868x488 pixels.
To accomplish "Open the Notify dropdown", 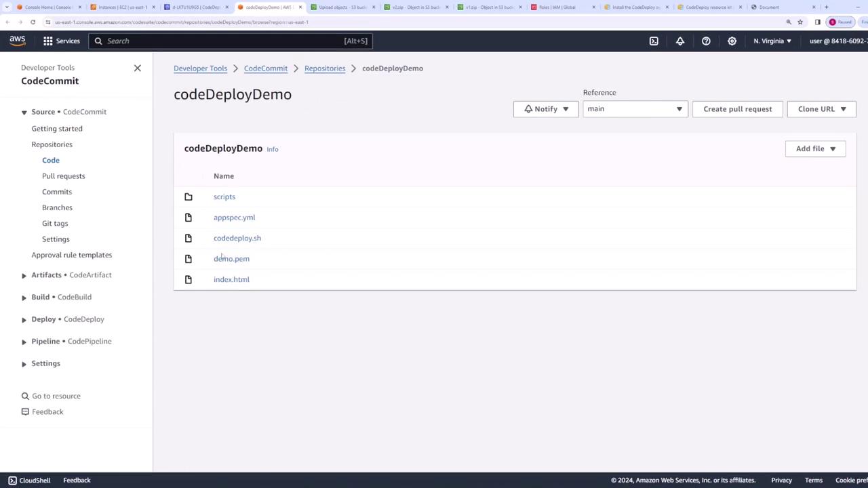I will pyautogui.click(x=546, y=109).
